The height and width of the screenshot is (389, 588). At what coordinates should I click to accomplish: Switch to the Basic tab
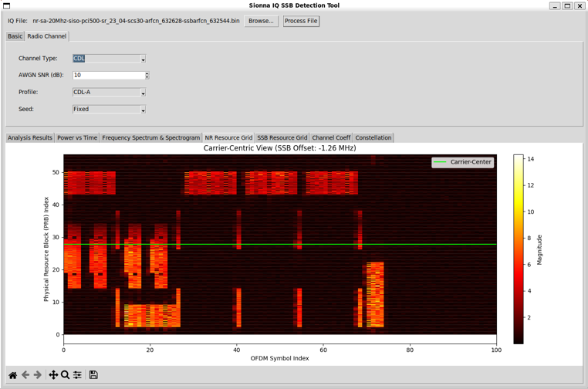click(15, 36)
